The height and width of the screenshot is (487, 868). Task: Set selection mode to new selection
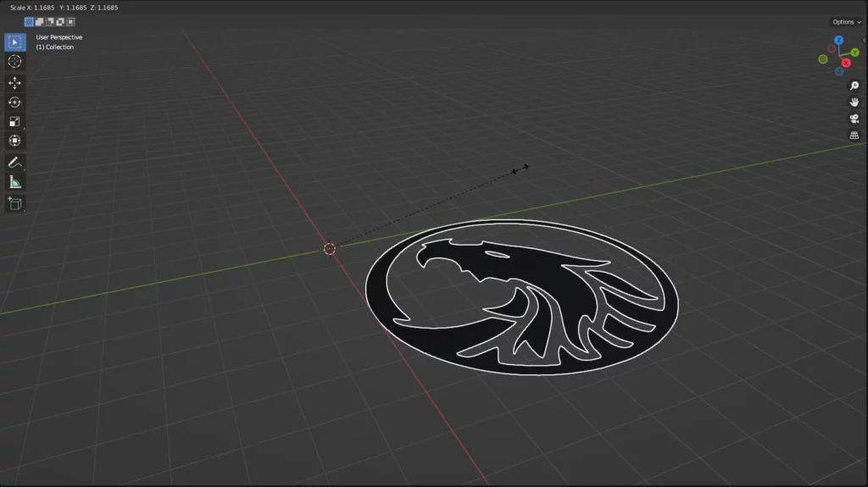pyautogui.click(x=29, y=21)
